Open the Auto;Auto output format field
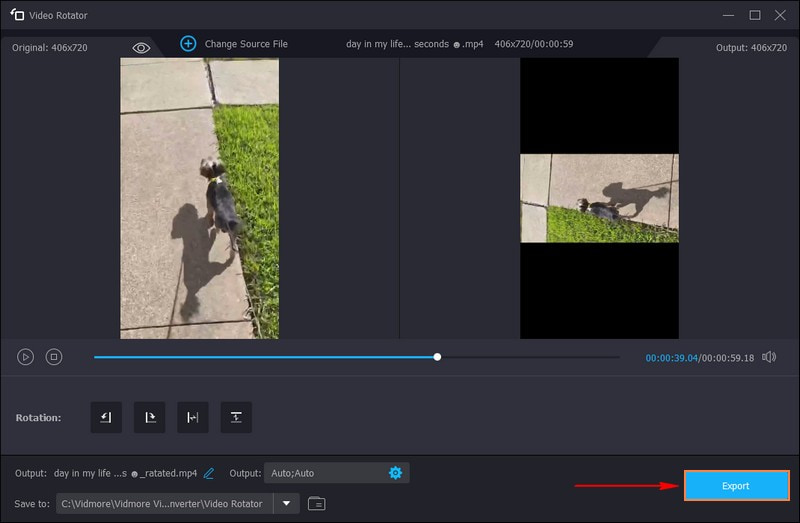 pyautogui.click(x=325, y=473)
